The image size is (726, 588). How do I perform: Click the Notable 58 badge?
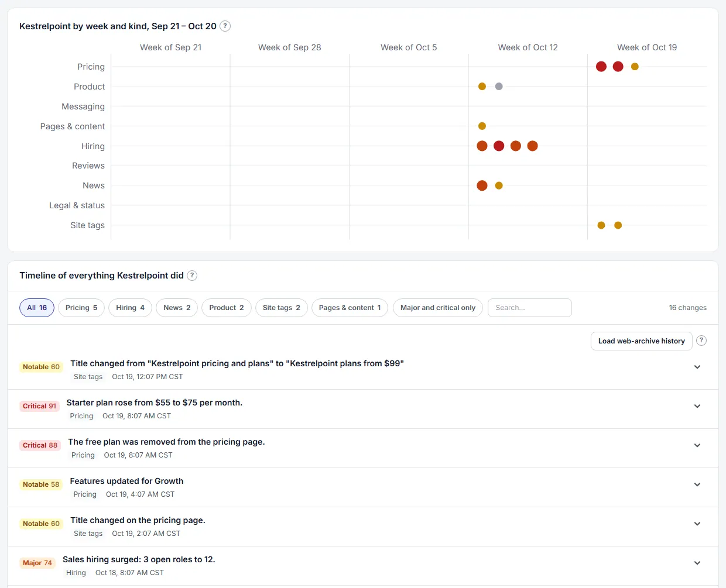point(41,484)
